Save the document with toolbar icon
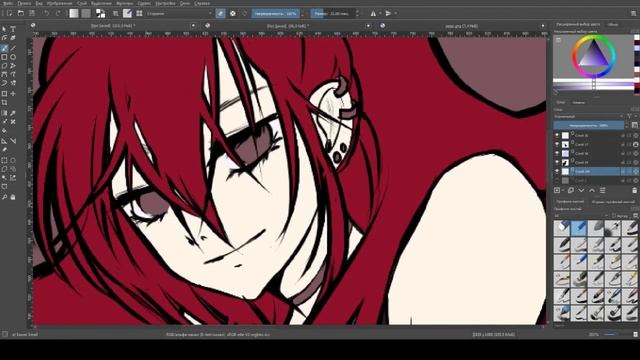This screenshot has width=640, height=360. (x=32, y=13)
